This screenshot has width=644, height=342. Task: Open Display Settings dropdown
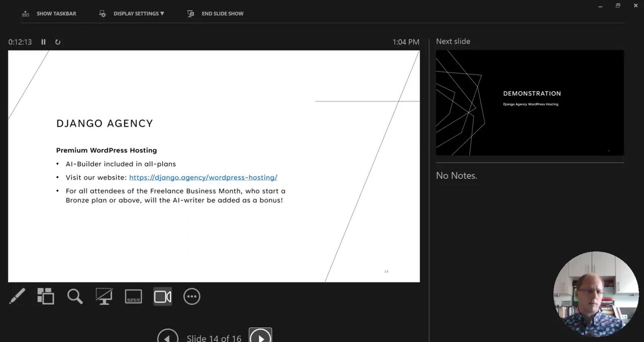click(132, 14)
